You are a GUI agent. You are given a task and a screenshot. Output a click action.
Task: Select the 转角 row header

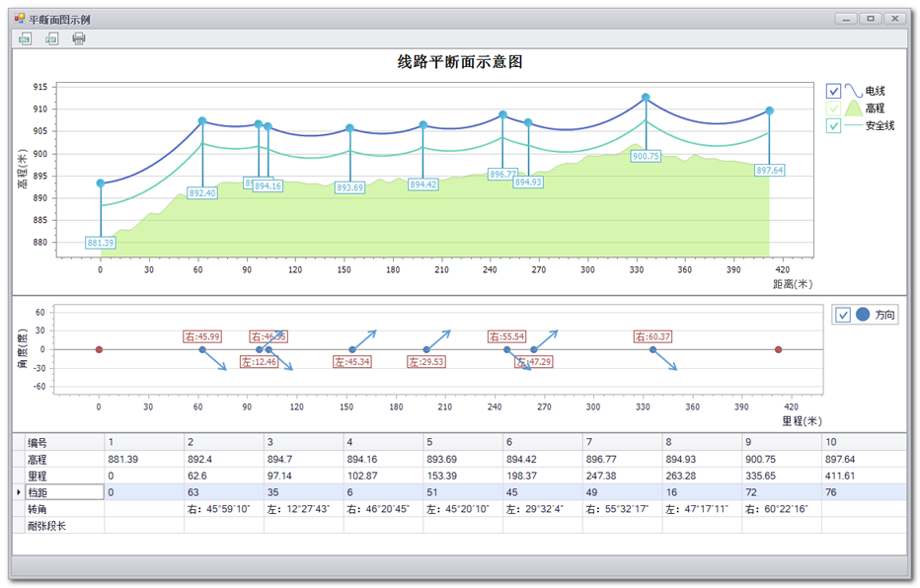click(64, 509)
